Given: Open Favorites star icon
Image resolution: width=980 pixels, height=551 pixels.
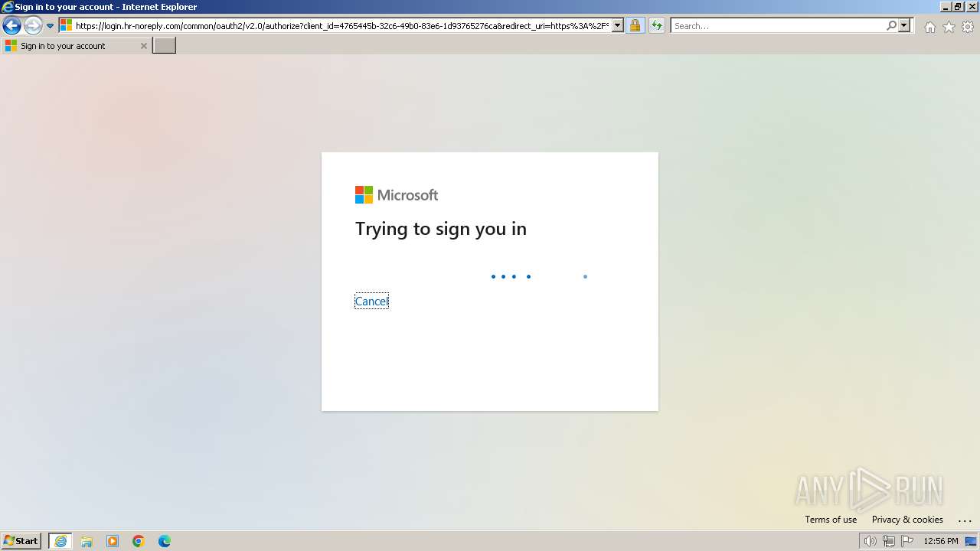Looking at the screenshot, I should click(949, 27).
